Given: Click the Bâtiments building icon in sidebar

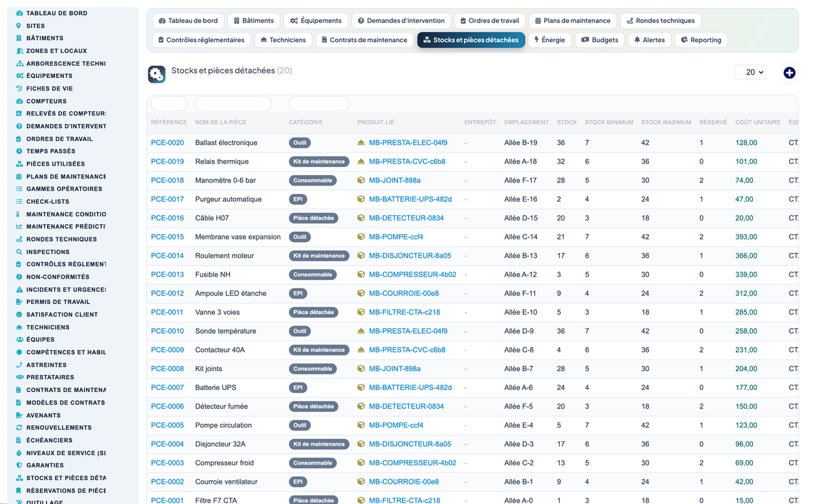Looking at the screenshot, I should coord(19,38).
